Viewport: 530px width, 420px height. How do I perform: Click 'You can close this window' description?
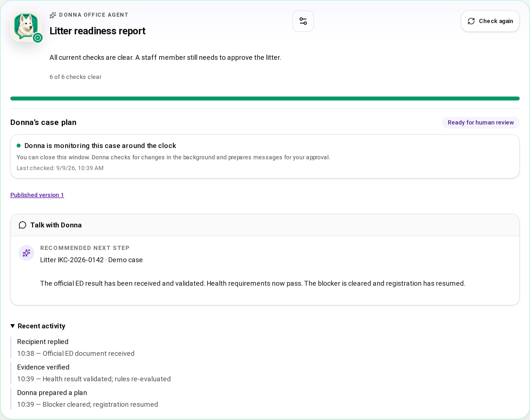tap(173, 157)
